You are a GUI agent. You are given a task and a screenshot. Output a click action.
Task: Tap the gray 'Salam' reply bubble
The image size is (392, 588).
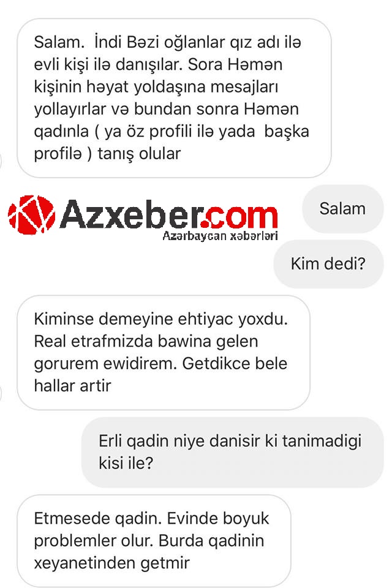[x=342, y=208]
